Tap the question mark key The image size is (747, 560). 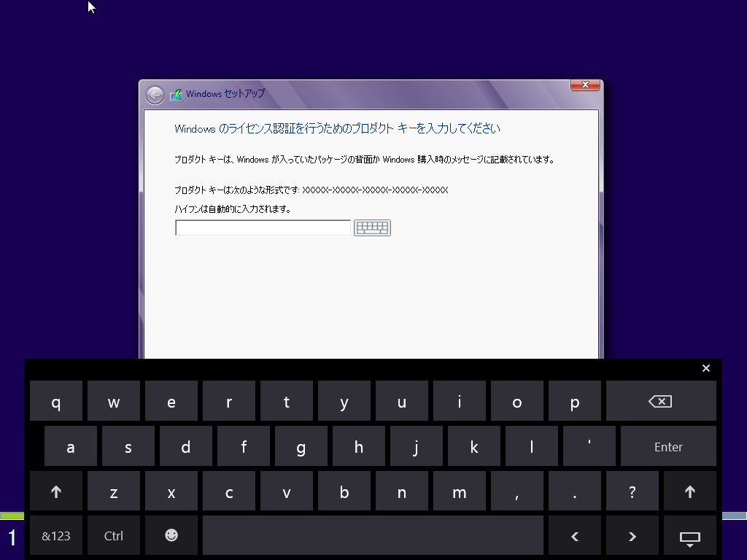(x=632, y=491)
